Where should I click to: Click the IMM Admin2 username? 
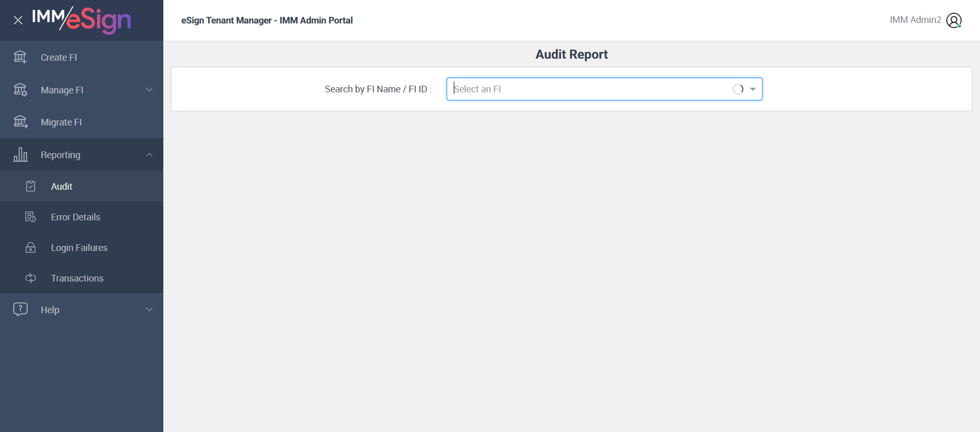point(915,20)
